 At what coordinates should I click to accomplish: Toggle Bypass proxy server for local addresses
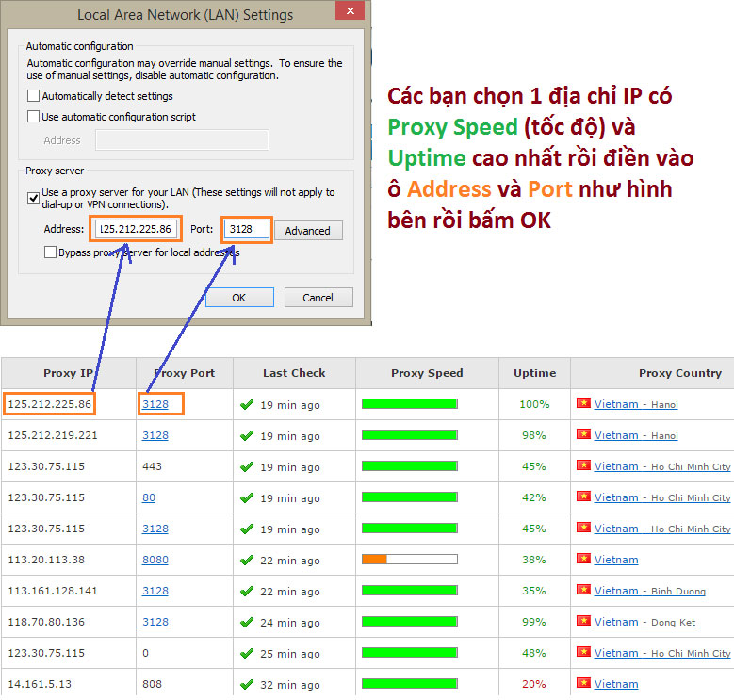[51, 252]
